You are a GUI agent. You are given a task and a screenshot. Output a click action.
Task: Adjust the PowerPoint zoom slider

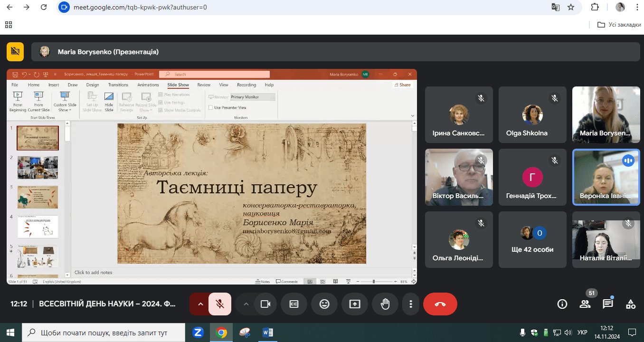pos(374,282)
